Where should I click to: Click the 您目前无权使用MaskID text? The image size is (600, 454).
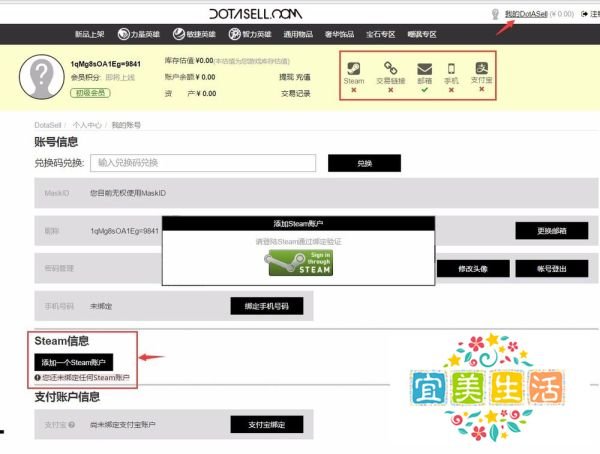128,193
